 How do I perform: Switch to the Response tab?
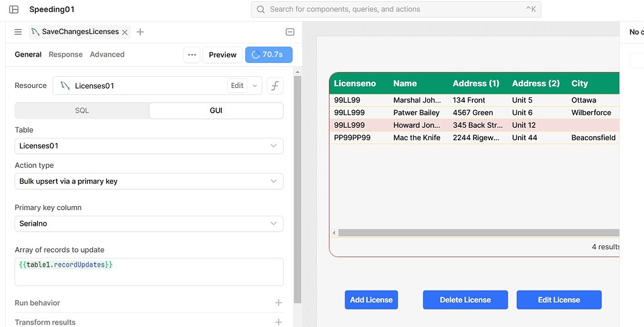(65, 54)
